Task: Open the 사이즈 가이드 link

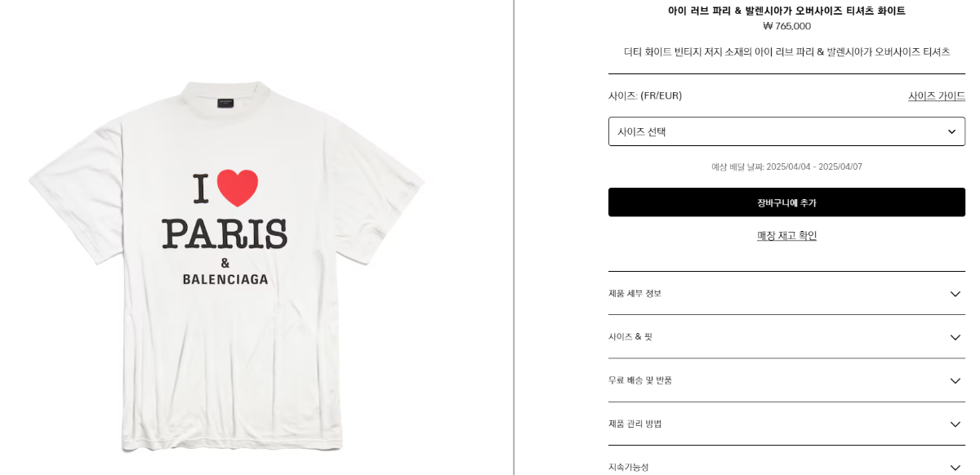Action: 937,96
